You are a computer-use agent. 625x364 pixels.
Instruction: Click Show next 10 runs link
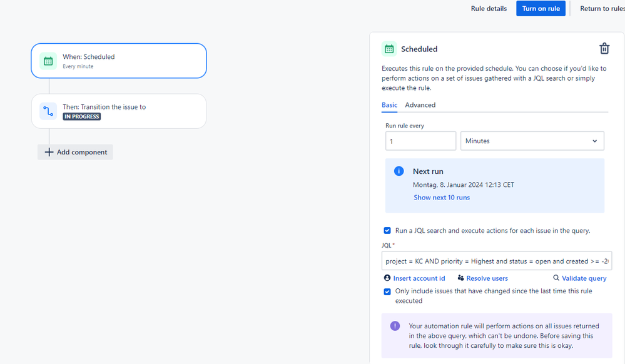tap(442, 198)
